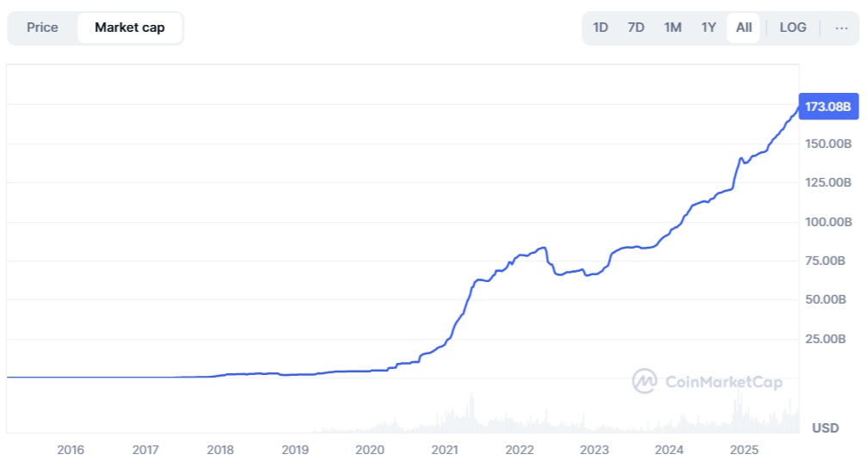
Task: Click the USD currency label
Action: click(826, 428)
